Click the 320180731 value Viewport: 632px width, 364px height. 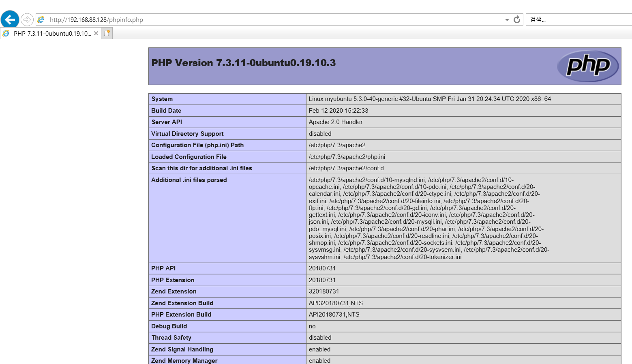pos(324,291)
